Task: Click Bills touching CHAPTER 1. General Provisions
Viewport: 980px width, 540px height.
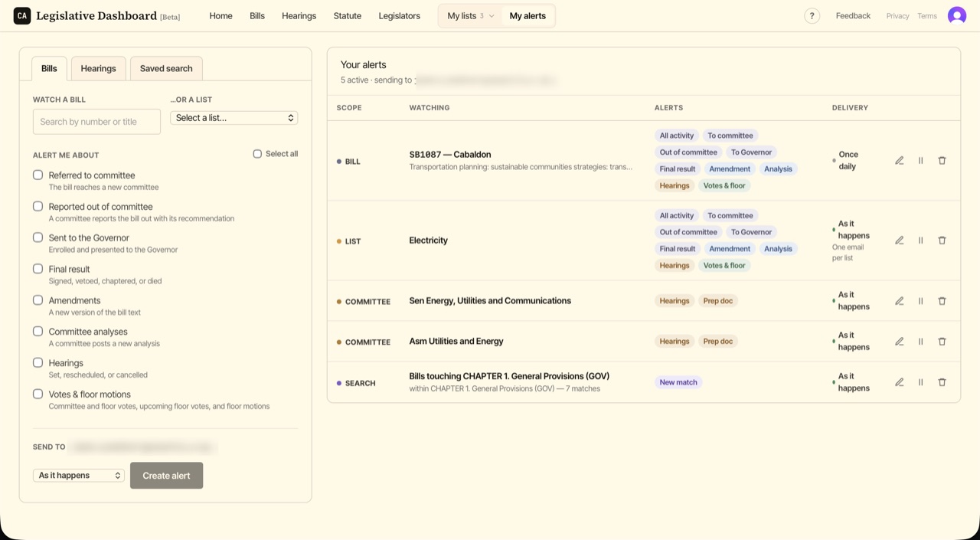Action: (509, 376)
